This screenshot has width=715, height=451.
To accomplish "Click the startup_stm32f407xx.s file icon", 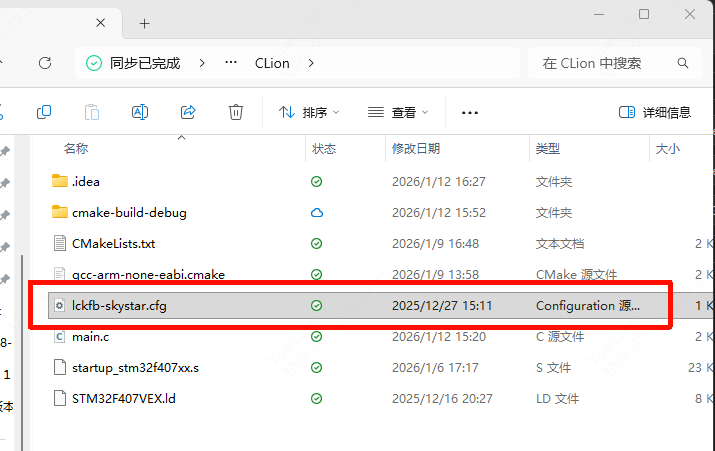I will (60, 367).
